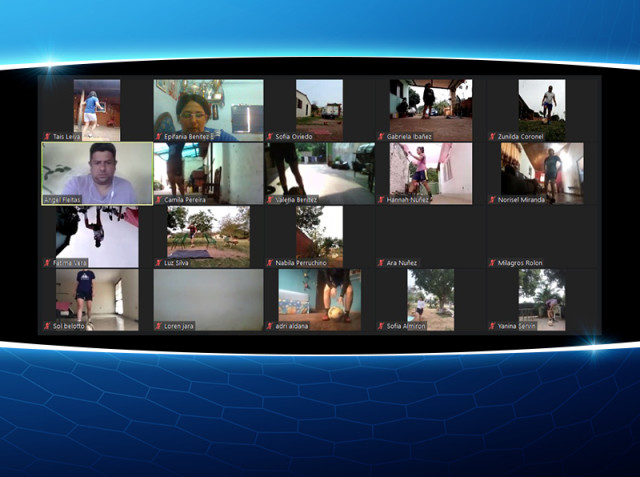The image size is (640, 477).
Task: Select Sol belotto video thumbnail
Action: [97, 300]
